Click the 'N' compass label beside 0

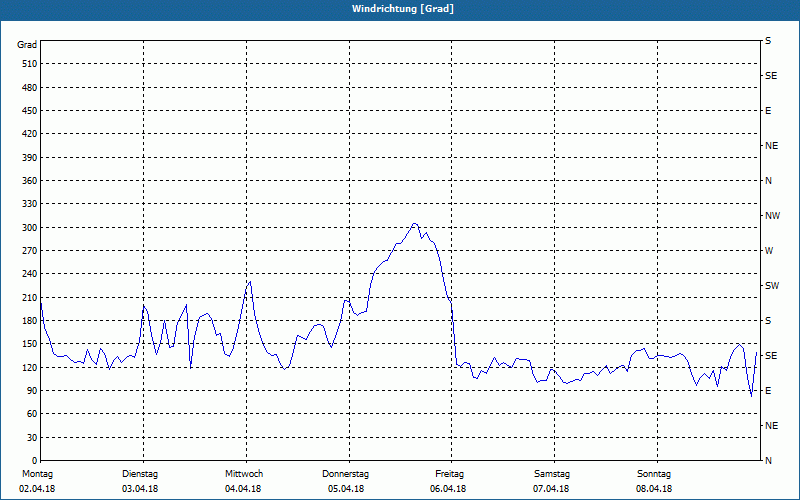tap(768, 461)
